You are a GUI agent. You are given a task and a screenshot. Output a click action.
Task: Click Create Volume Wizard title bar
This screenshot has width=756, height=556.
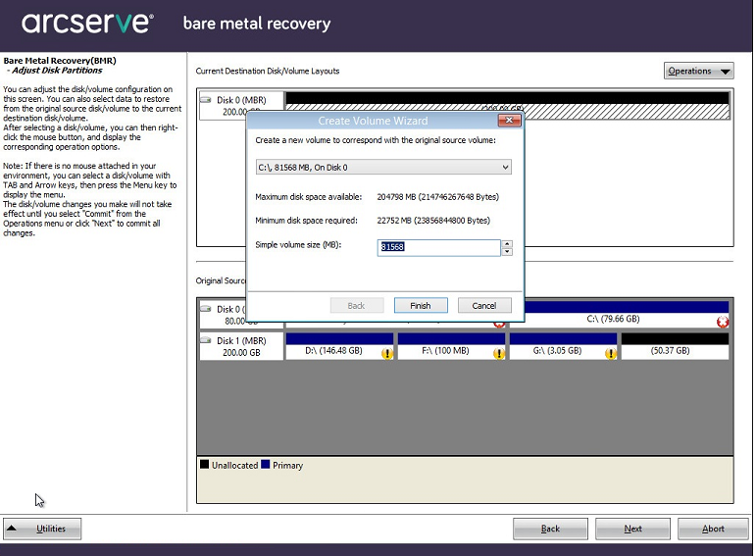373,121
